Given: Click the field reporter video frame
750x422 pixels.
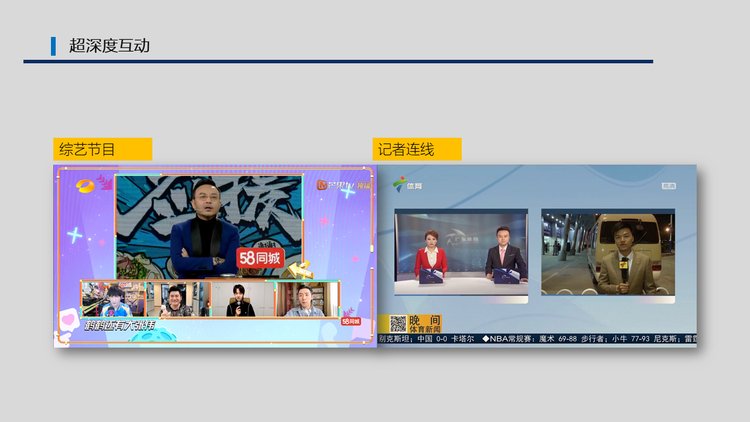Looking at the screenshot, I should (607, 252).
